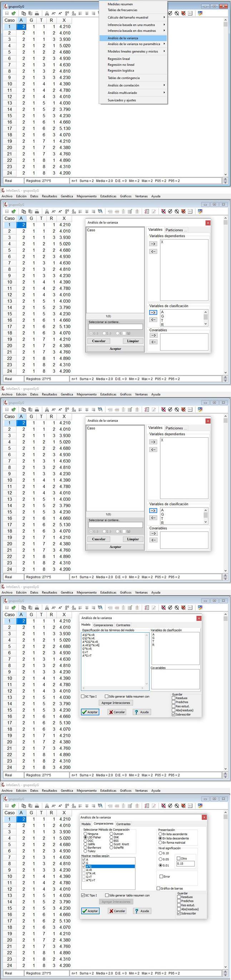
Task: Click the enabled Agregar Interacciones button
Action: pos(116,703)
